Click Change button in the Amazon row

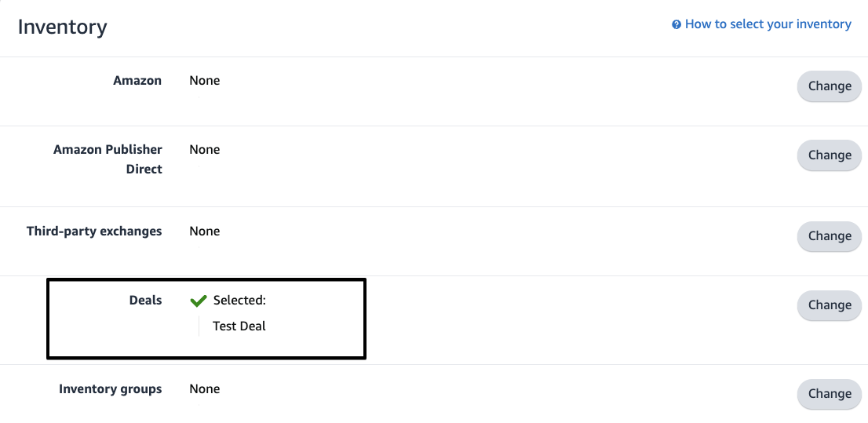830,86
